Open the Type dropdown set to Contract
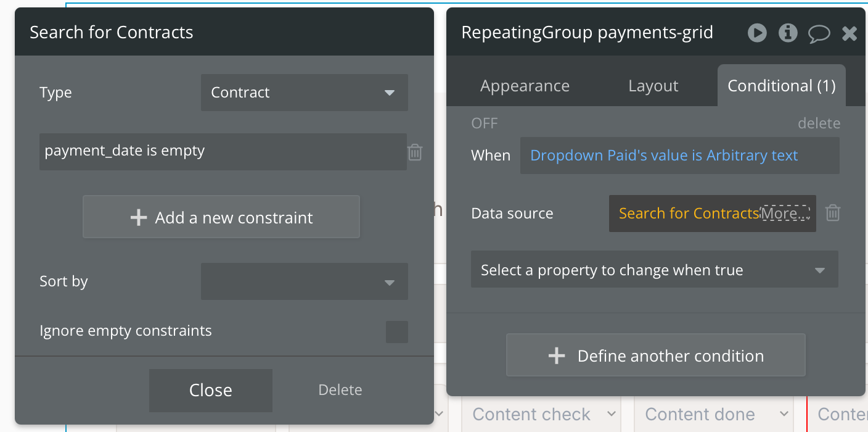Viewport: 868px width, 432px height. (304, 93)
